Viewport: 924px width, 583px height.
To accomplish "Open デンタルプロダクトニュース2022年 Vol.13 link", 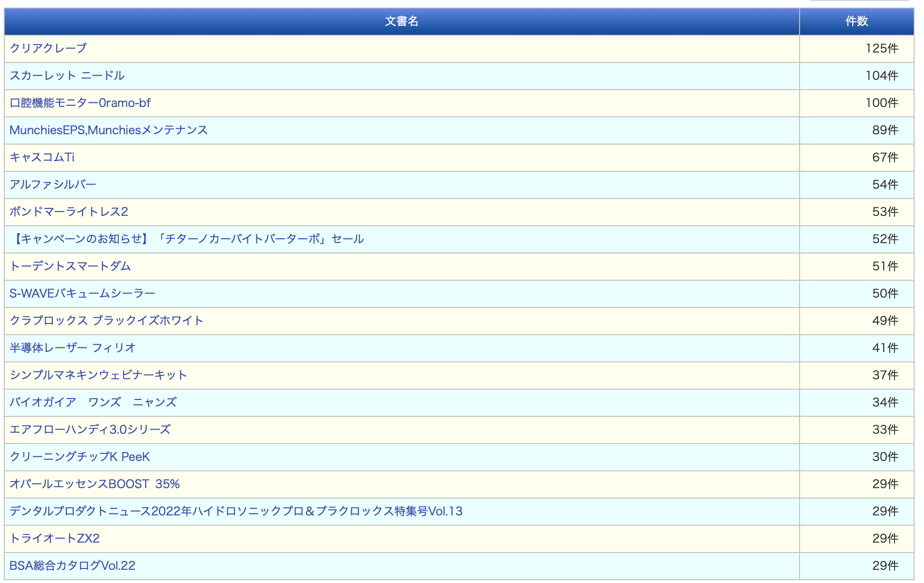I will [x=236, y=511].
